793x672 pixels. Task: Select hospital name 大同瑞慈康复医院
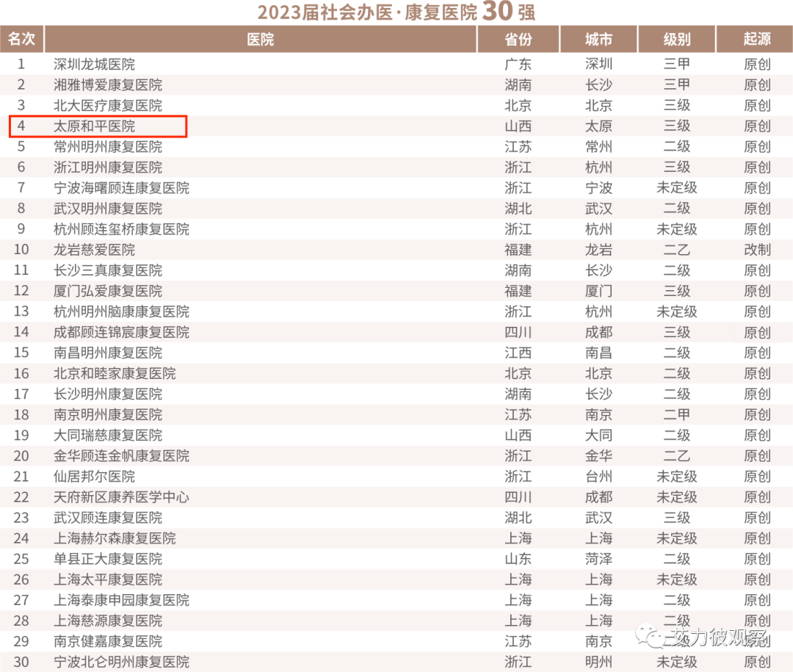pos(108,436)
